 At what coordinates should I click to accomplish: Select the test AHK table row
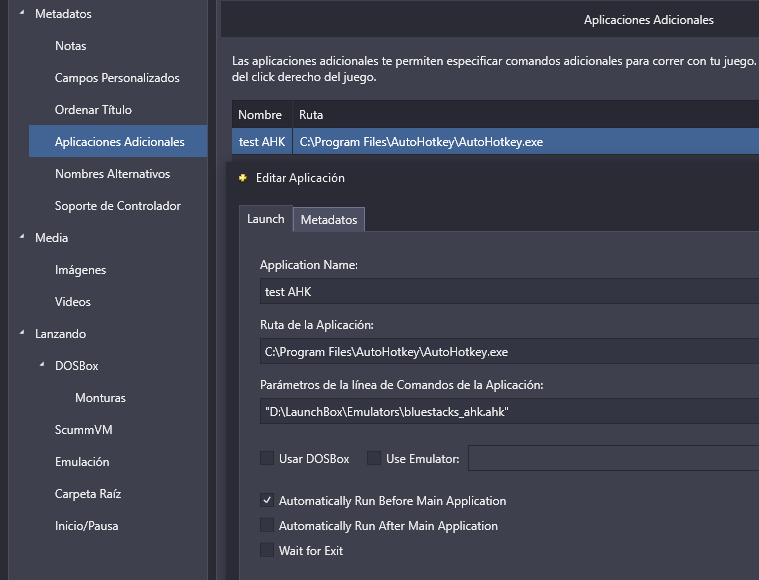(x=495, y=142)
